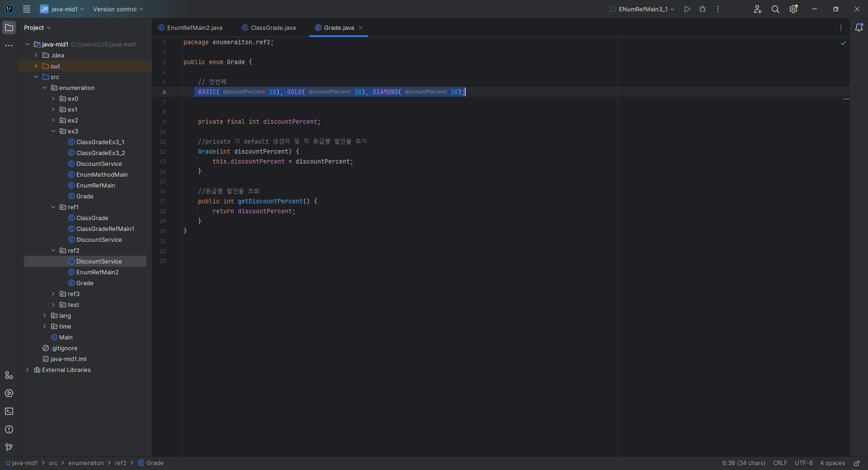Switch to ClassGrade.java tab

269,28
